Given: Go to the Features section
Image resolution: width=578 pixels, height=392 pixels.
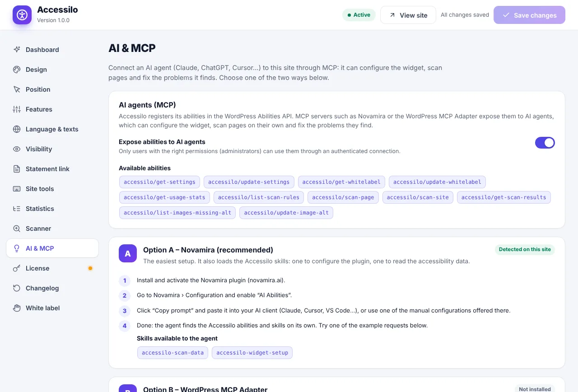Looking at the screenshot, I should pyautogui.click(x=52, y=109).
